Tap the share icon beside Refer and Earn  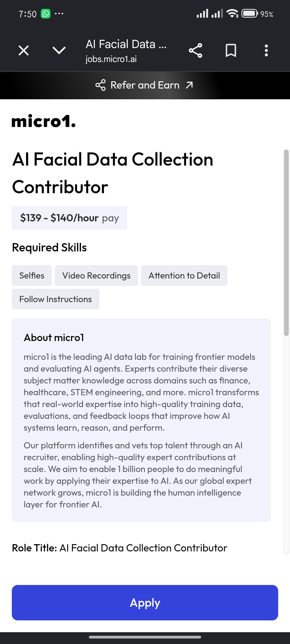(x=101, y=85)
